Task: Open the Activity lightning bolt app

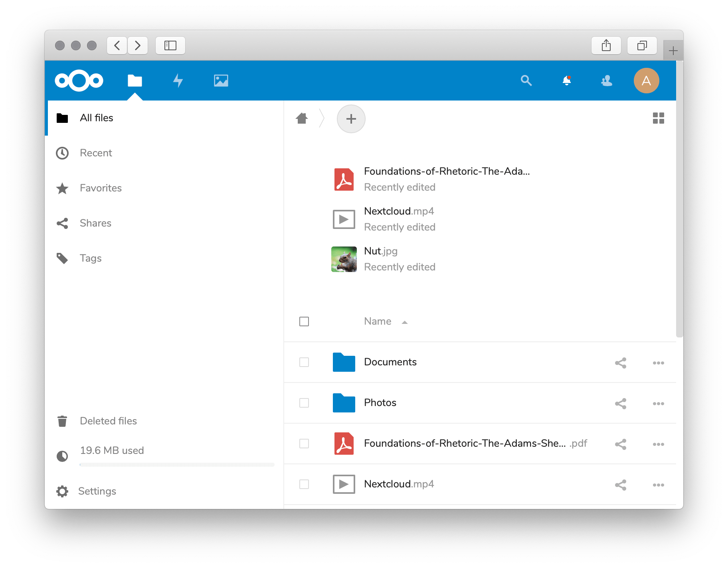Action: pyautogui.click(x=178, y=81)
